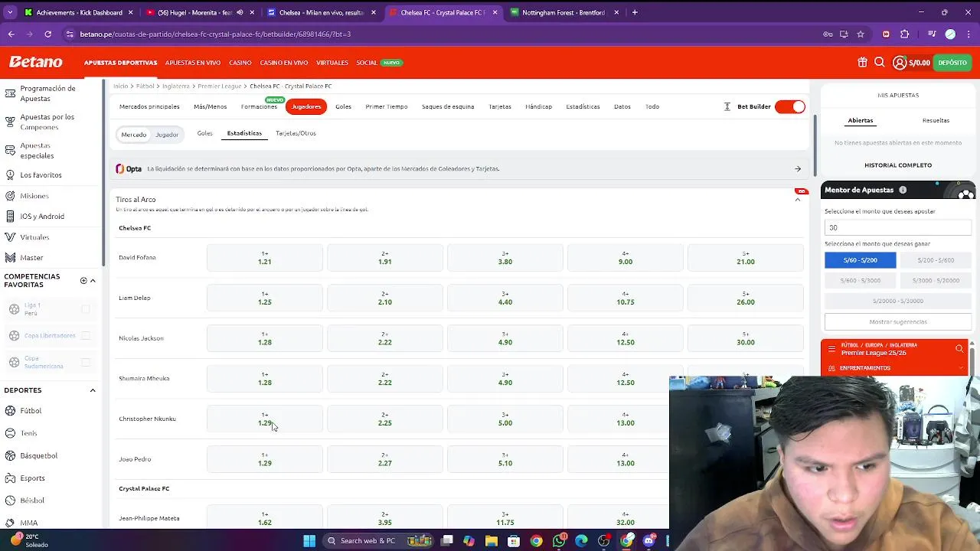Collapse the Competencias Favoritas section
This screenshot has width=980, height=551.
[93, 281]
